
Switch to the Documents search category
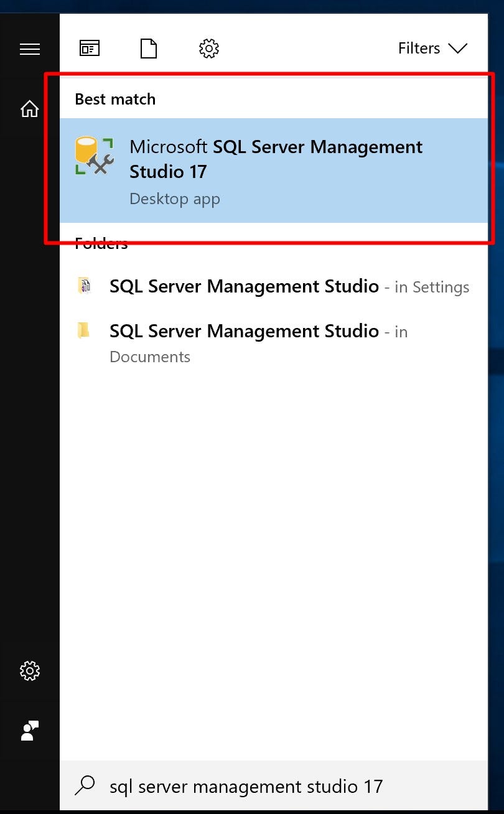[x=148, y=48]
